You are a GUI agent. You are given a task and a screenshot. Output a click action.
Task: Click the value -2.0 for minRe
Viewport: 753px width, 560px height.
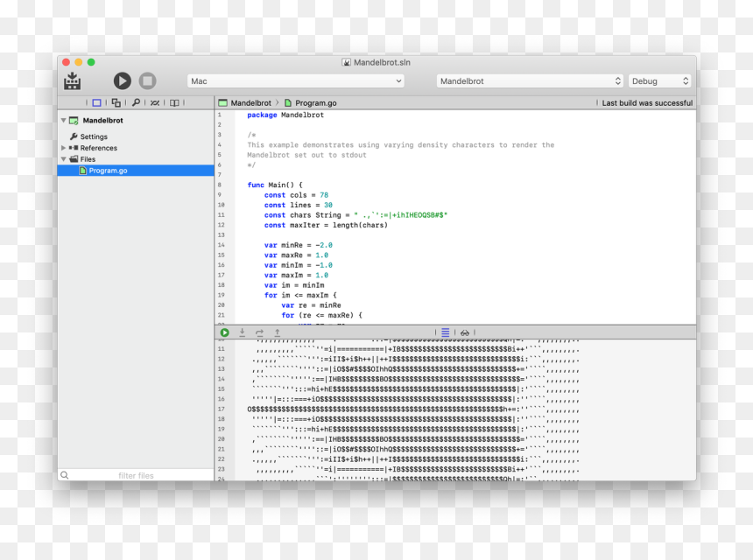(324, 245)
